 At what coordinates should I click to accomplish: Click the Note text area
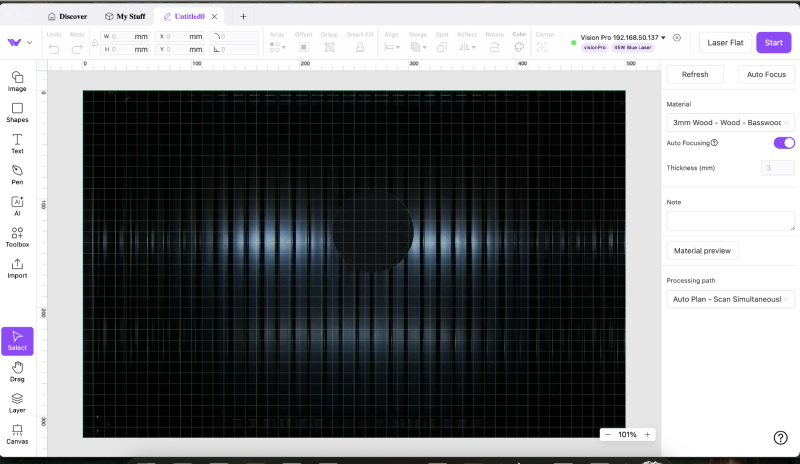[x=730, y=221]
